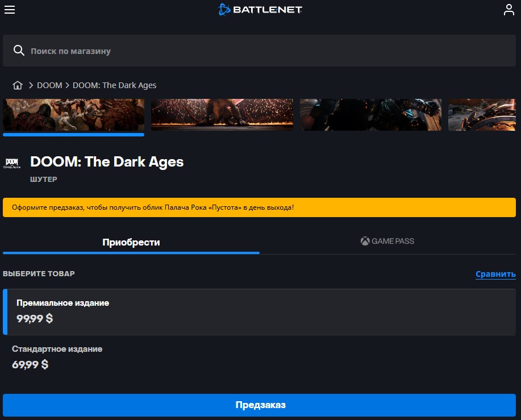
Task: Open DOOM: The Dark Ages breadcrumb
Action: (114, 85)
